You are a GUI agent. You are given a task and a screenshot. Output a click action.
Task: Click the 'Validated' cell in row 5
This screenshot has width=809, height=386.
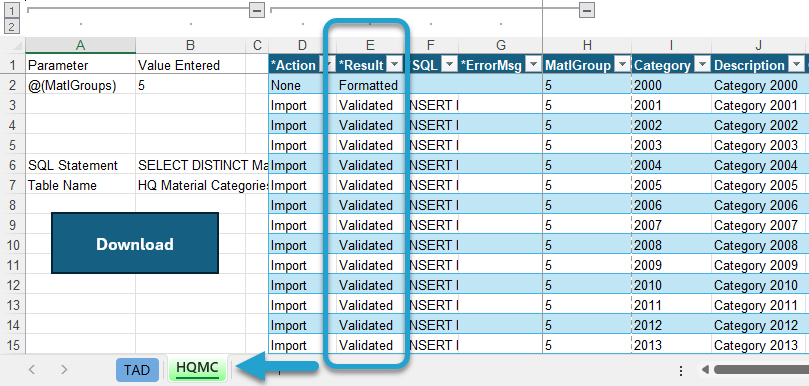pyautogui.click(x=370, y=145)
